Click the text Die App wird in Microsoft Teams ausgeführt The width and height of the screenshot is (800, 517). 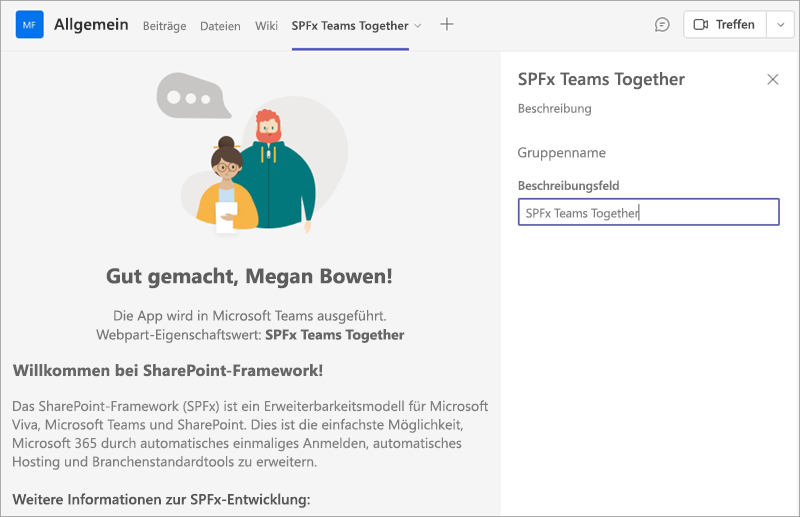(249, 316)
